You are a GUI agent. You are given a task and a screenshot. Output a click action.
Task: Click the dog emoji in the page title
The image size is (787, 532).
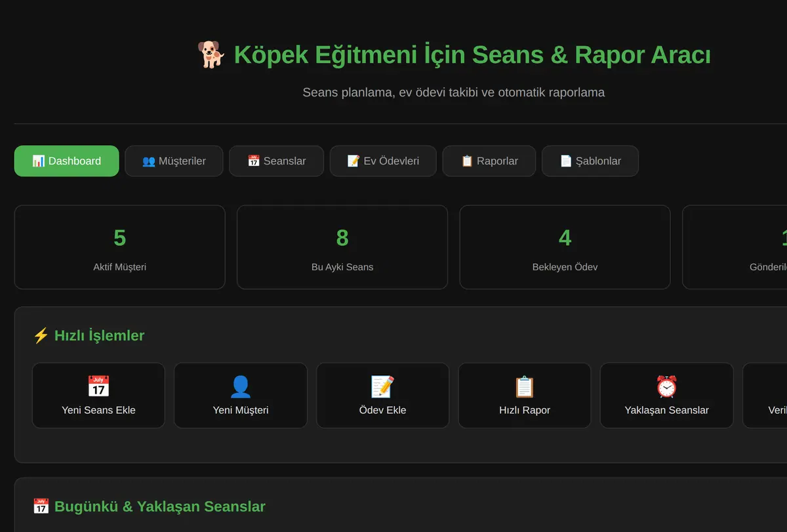(x=211, y=54)
